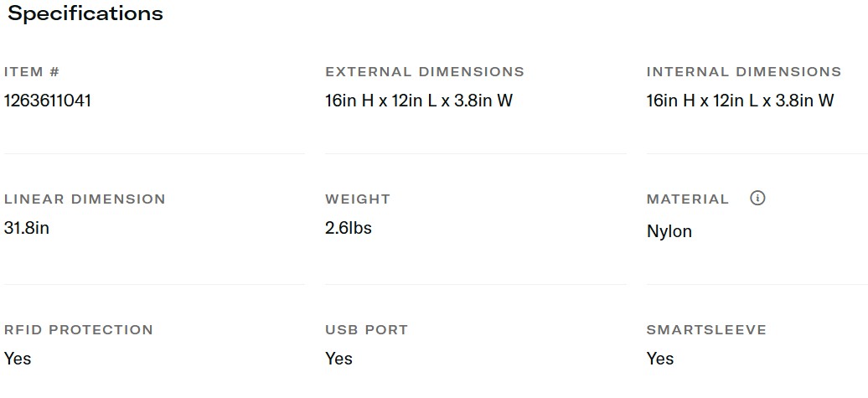Viewport: 868px width, 398px height.
Task: Click the Material label text
Action: [x=688, y=199]
